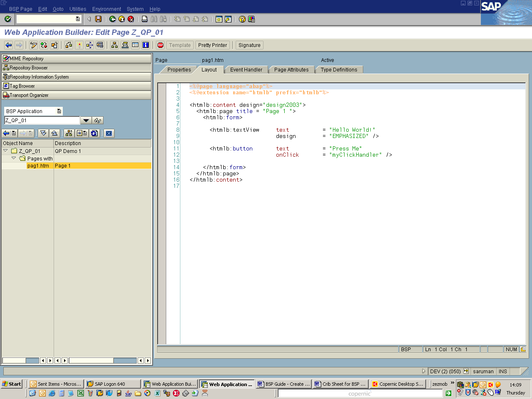Click the Display Object List hierarchy icon

coord(115,45)
